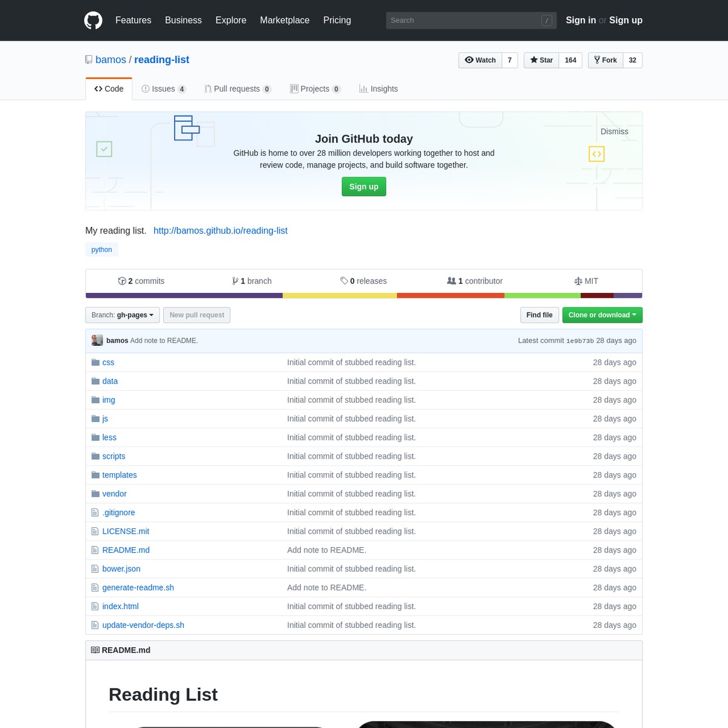This screenshot has height=728, width=728.
Task: Click the README.md file icon in list
Action: pos(95,550)
